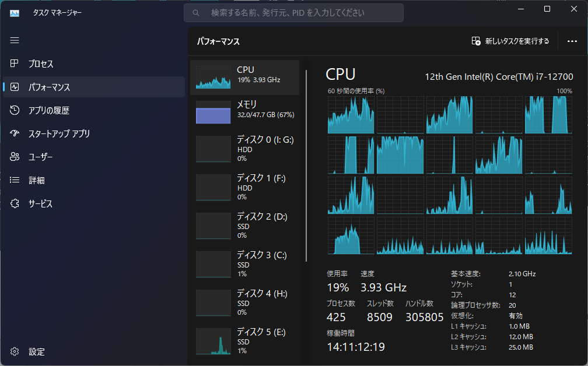Image resolution: width=588 pixels, height=366 pixels.
Task: Click the 60 秒間の使用率 (%) label
Action: point(356,91)
